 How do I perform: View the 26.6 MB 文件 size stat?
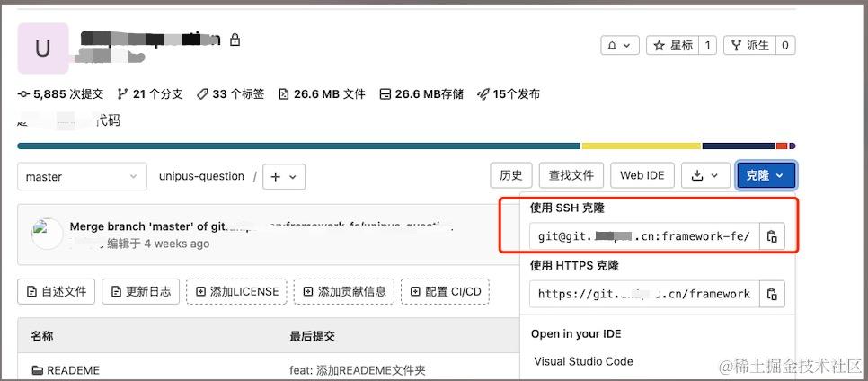click(322, 94)
